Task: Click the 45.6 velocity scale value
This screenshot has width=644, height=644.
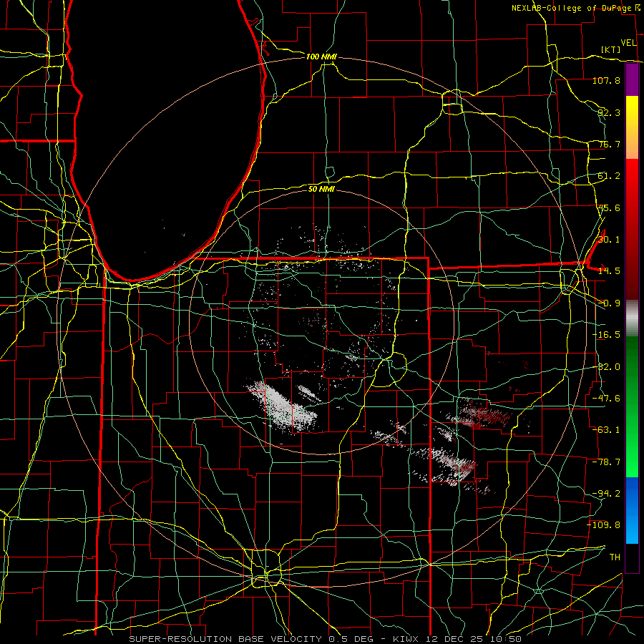Action: (x=609, y=208)
